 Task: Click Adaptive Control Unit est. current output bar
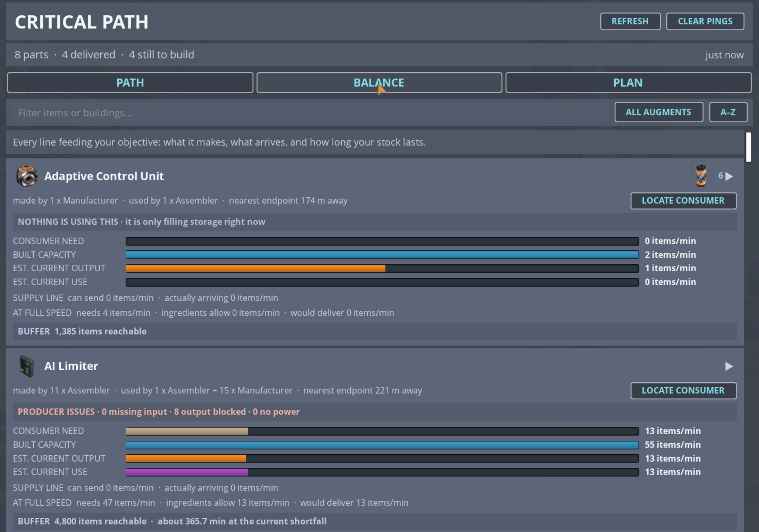point(382,268)
